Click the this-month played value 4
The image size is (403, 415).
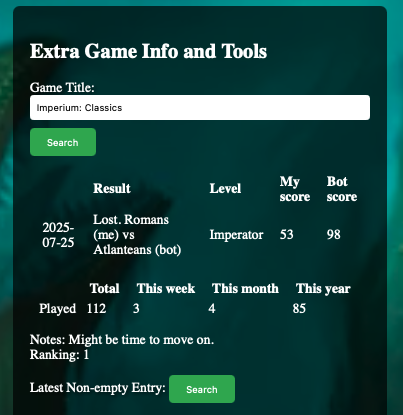coord(212,308)
